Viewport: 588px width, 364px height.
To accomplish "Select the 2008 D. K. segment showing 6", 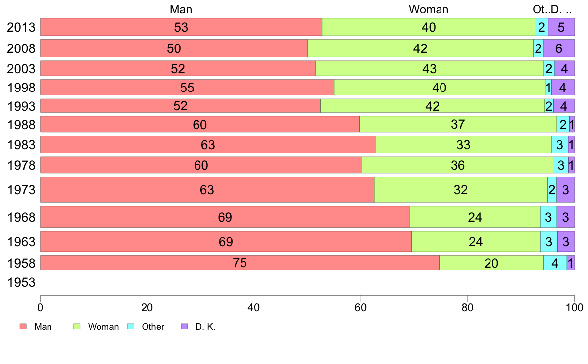I will coord(559,48).
